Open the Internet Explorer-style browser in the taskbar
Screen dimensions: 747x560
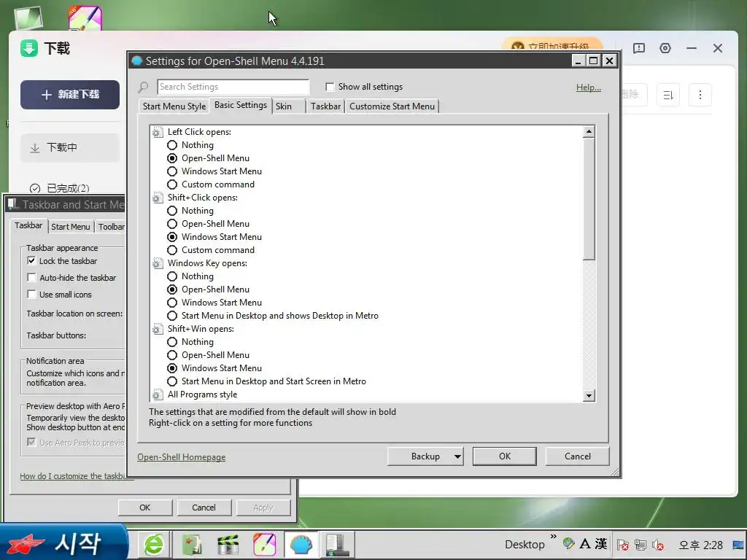[154, 544]
